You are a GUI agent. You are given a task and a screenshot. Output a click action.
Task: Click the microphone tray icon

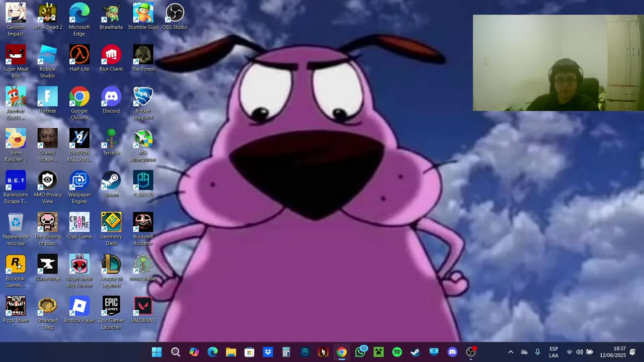(x=537, y=352)
